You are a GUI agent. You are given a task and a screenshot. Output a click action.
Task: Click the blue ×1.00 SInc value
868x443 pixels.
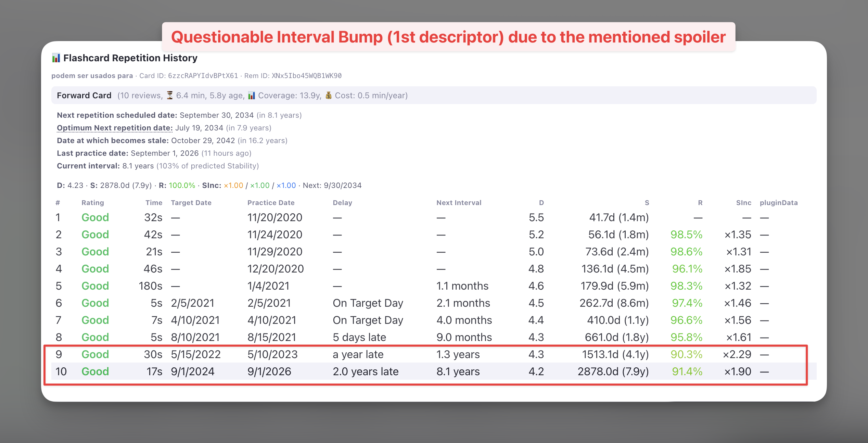[x=286, y=186]
